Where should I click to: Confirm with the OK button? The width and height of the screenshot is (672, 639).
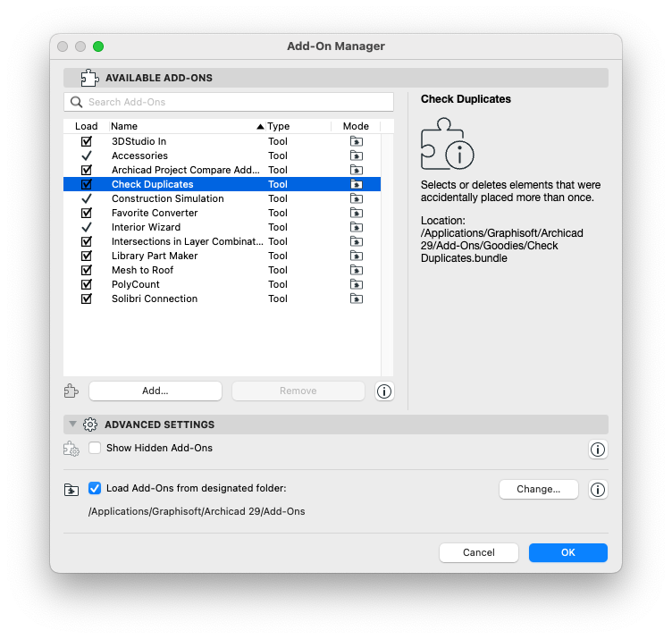coord(567,552)
